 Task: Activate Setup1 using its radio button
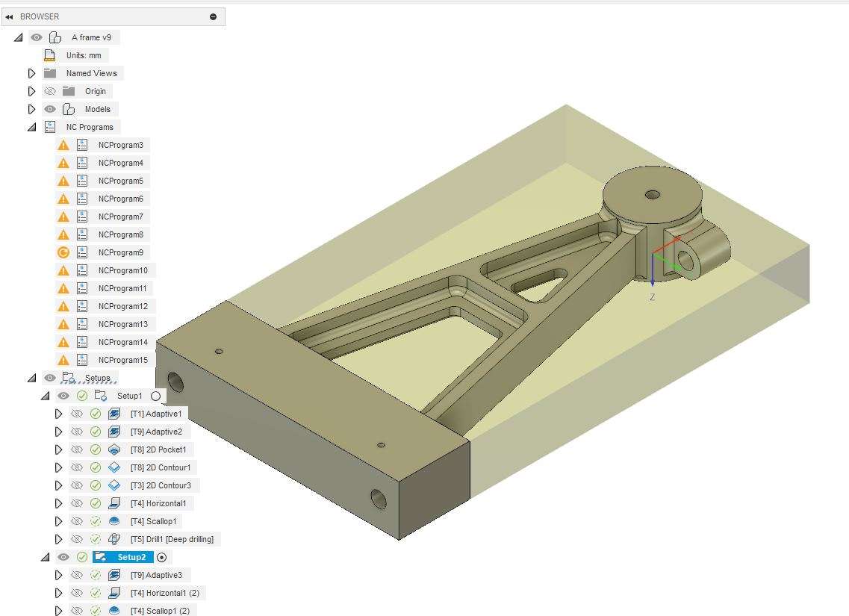(156, 396)
